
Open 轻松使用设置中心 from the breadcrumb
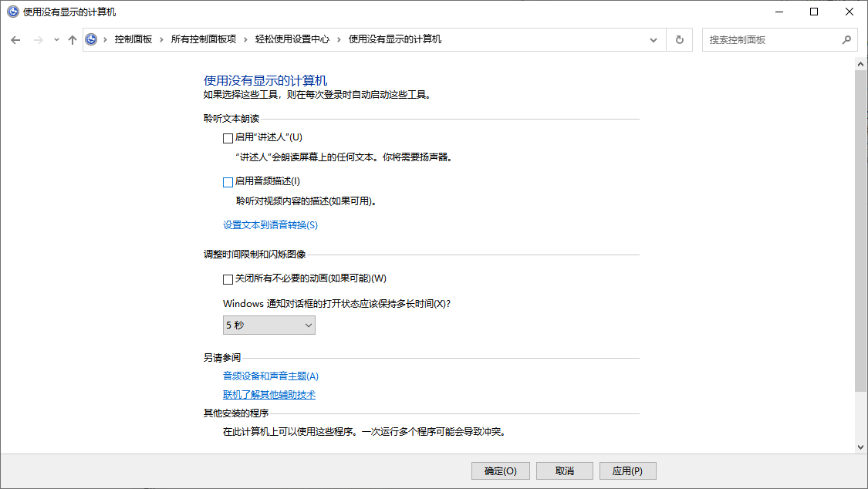(293, 39)
